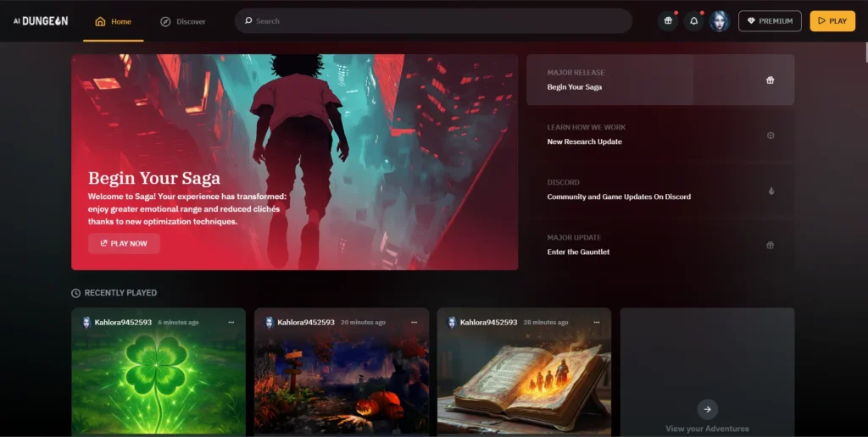
Task: Click the PLAY NOW button
Action: tap(124, 243)
